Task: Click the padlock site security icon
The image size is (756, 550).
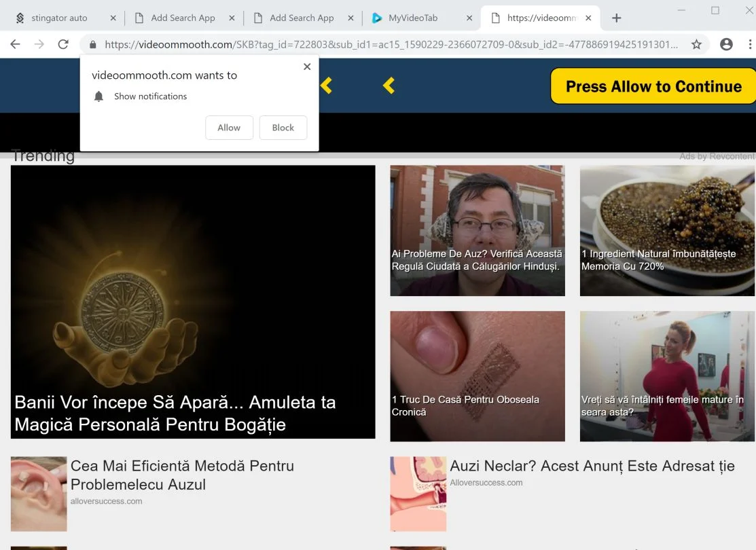Action: tap(92, 45)
